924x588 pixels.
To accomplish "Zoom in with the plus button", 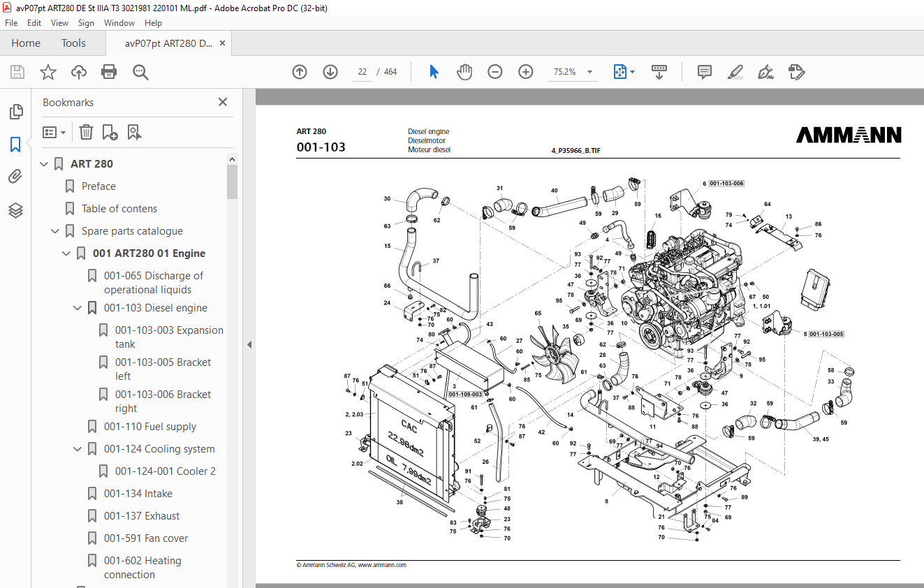I will (526, 72).
